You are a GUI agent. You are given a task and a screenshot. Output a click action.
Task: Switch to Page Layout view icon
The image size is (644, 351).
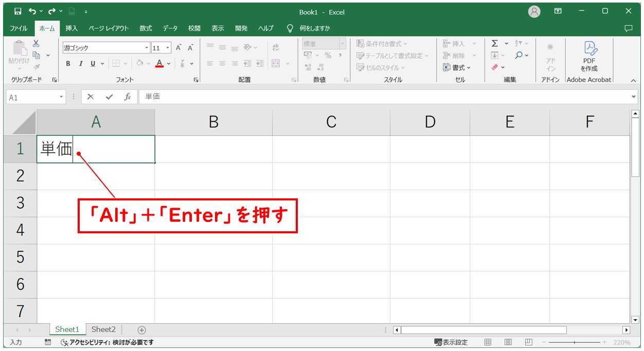(x=508, y=342)
